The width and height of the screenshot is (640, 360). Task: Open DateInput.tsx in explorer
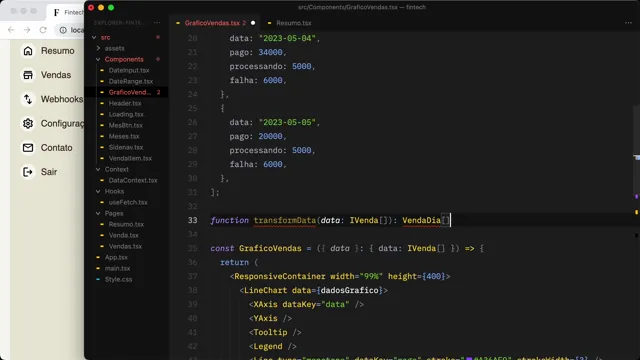pyautogui.click(x=129, y=71)
